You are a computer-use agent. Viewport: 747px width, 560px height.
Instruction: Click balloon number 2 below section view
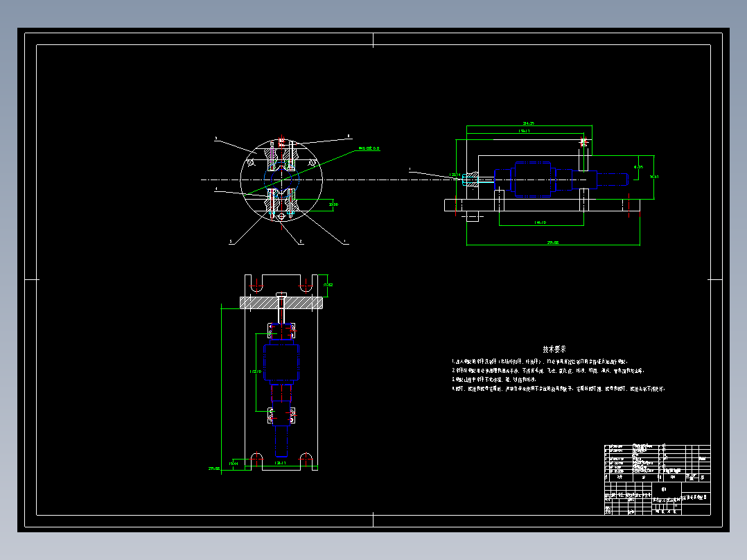[x=301, y=242]
